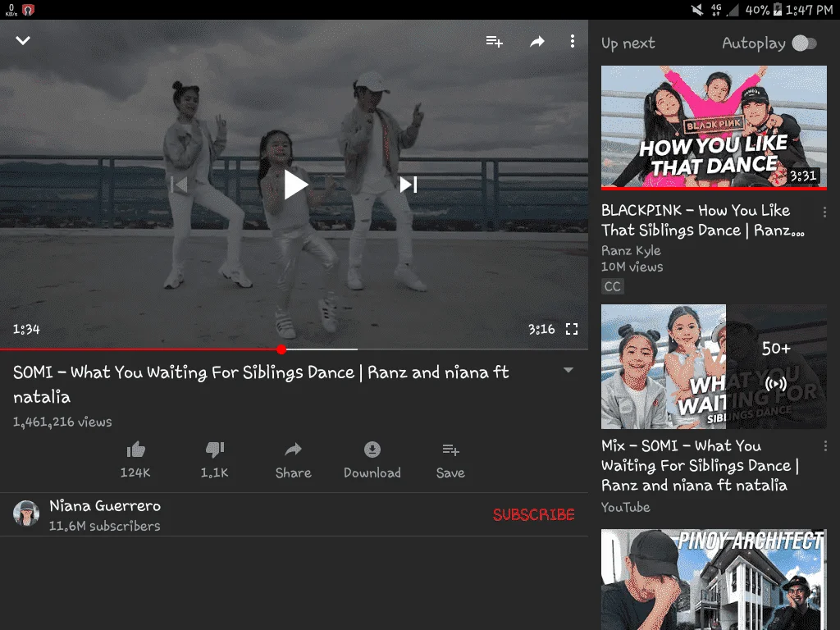
Task: Tap the 11.6M subscribers text
Action: (x=105, y=526)
